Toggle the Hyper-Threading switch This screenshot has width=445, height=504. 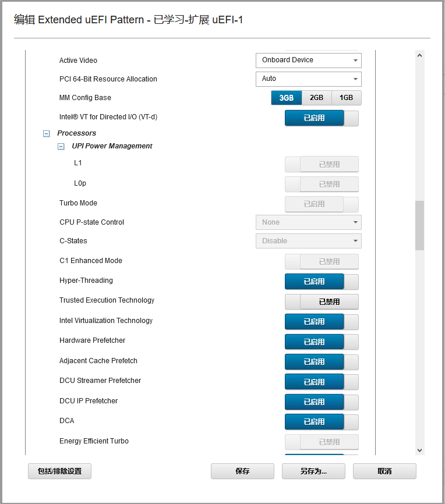click(322, 282)
